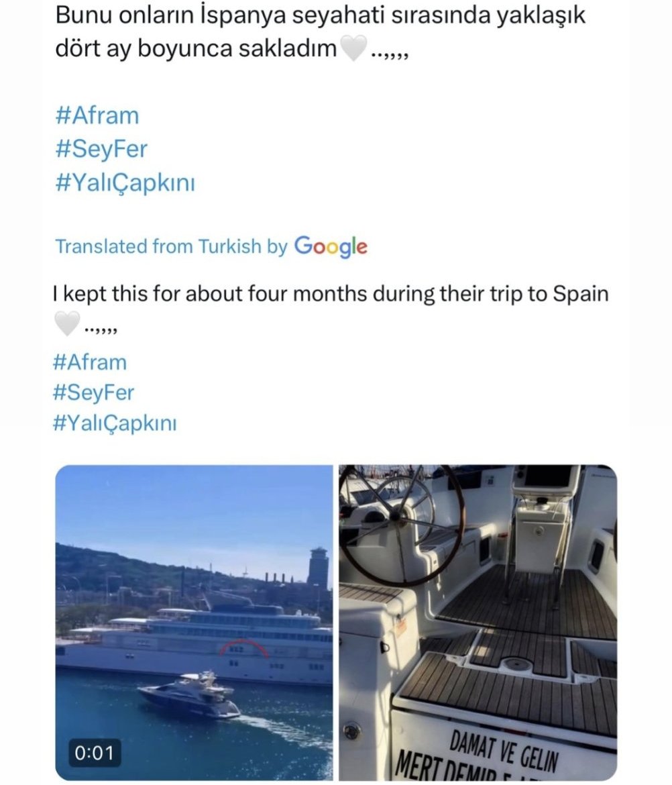The image size is (672, 785).
Task: Open the #Afram hashtag in the English translation
Action: 90,362
